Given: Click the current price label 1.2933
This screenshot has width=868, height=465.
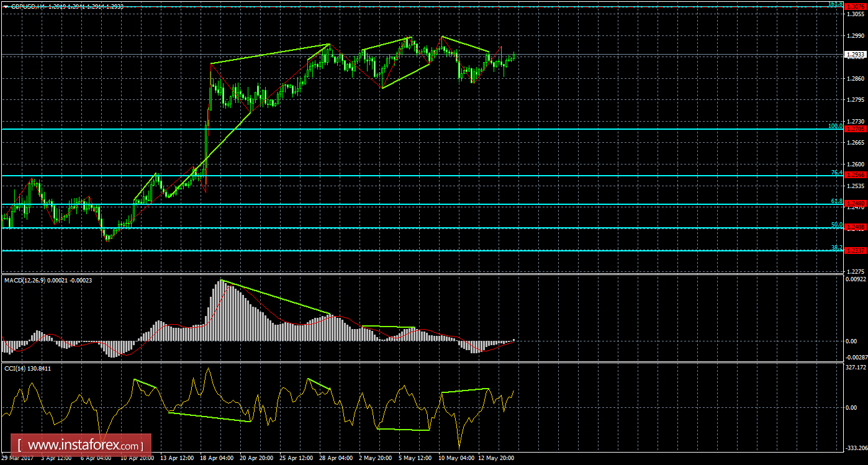Looking at the screenshot, I should click(x=856, y=55).
